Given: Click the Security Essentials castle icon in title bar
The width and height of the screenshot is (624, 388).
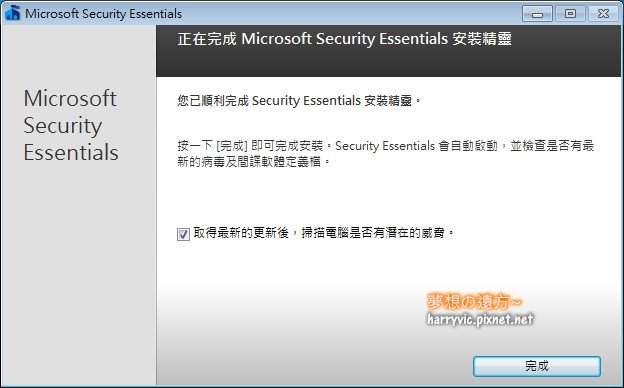Looking at the screenshot, I should [12, 13].
